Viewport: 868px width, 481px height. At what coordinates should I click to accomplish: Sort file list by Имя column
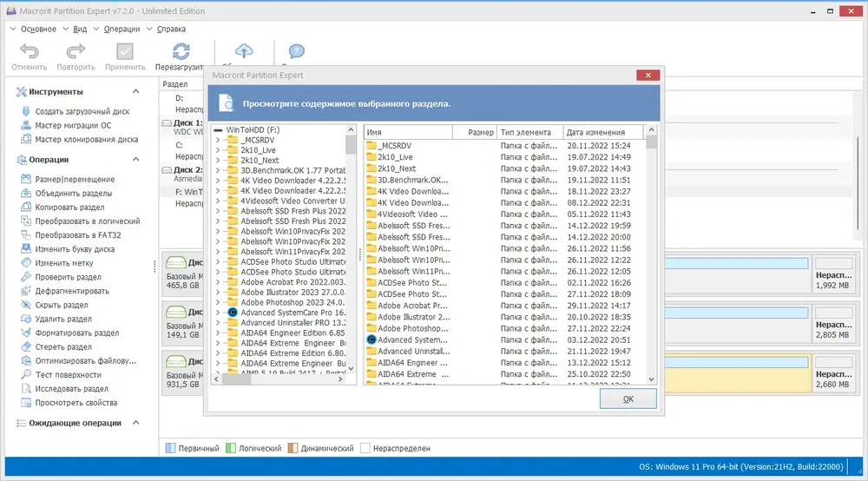click(408, 132)
